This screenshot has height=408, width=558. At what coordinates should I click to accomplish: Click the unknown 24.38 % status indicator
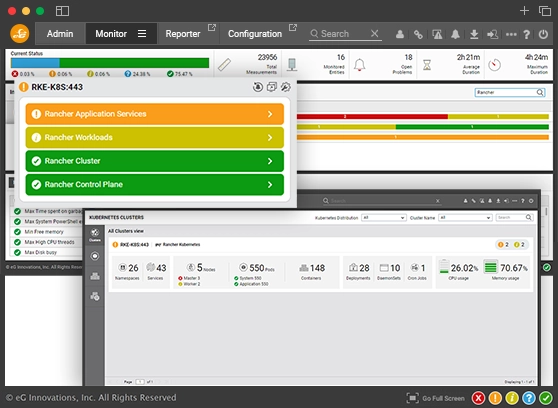(137, 74)
